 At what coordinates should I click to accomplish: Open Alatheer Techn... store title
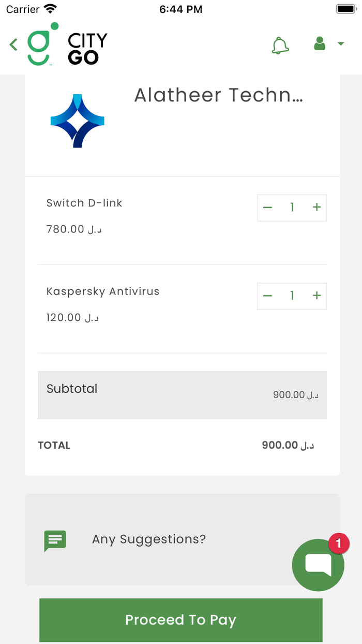point(218,95)
